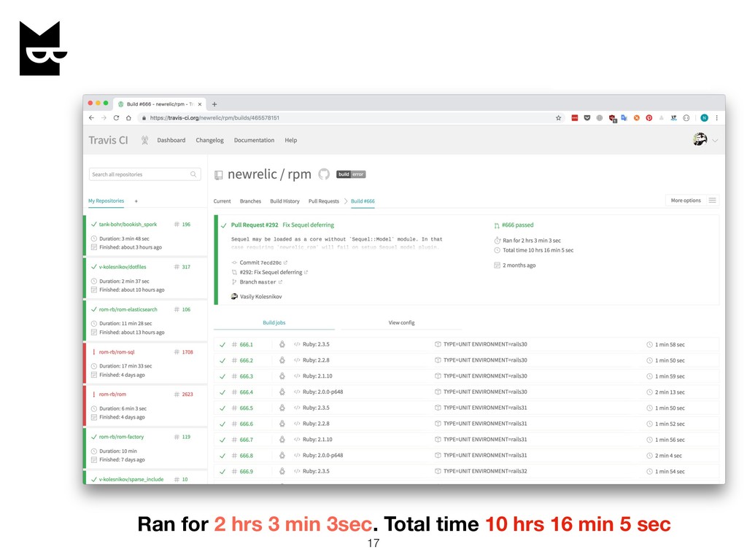Click the Travis mascot icon
Image resolution: width=747 pixels, height=560 pixels.
coord(145,140)
